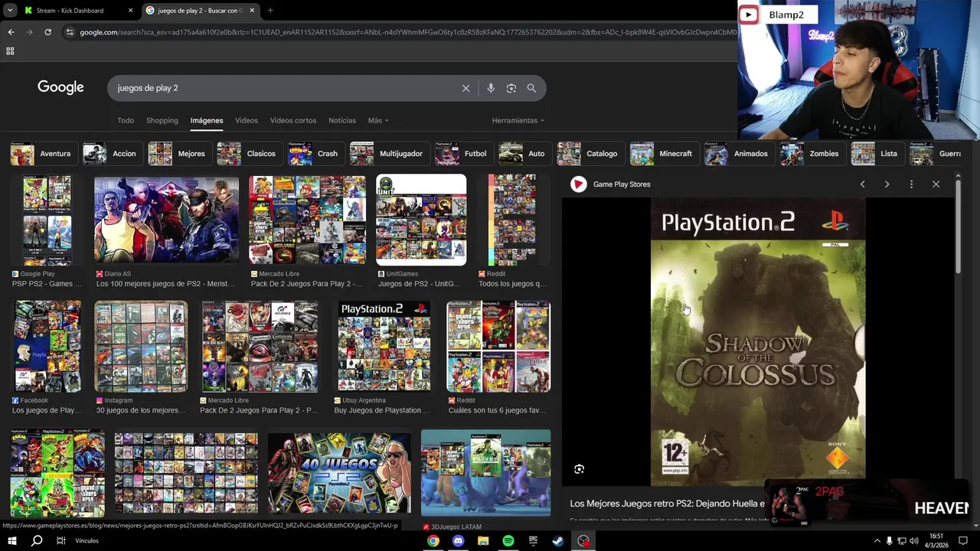Screen dimensions: 980x551
Task: Select the Auto filter chip
Action: 524,154
